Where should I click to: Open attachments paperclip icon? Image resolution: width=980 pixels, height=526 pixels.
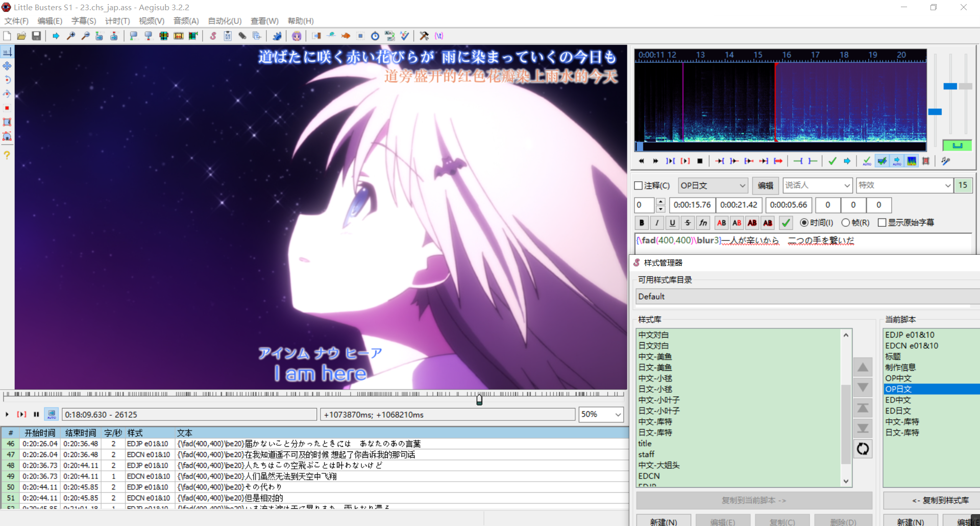242,36
